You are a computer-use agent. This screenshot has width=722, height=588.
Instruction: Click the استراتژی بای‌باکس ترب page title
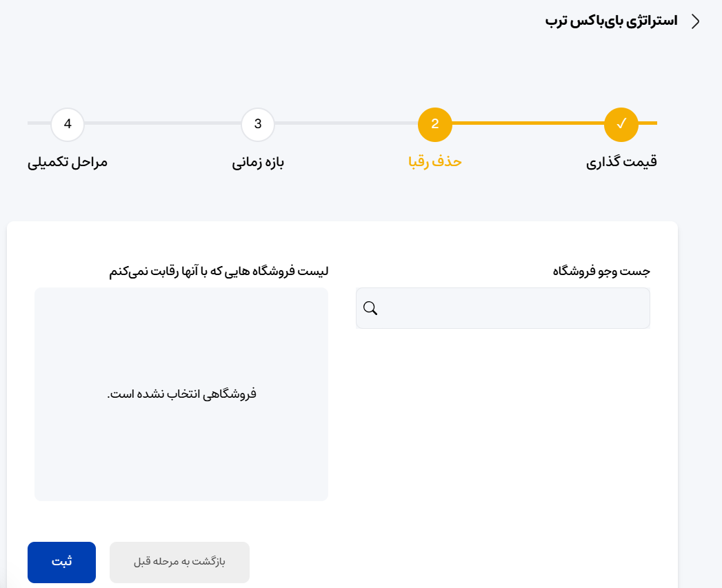tap(611, 21)
